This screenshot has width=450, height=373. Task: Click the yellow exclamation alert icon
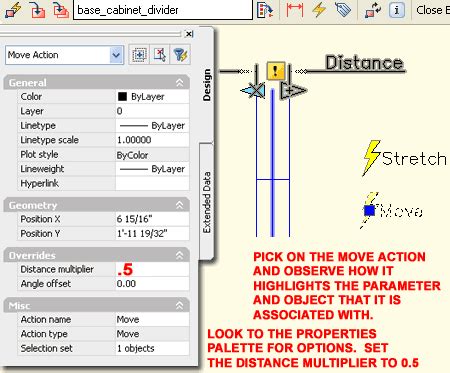(275, 71)
